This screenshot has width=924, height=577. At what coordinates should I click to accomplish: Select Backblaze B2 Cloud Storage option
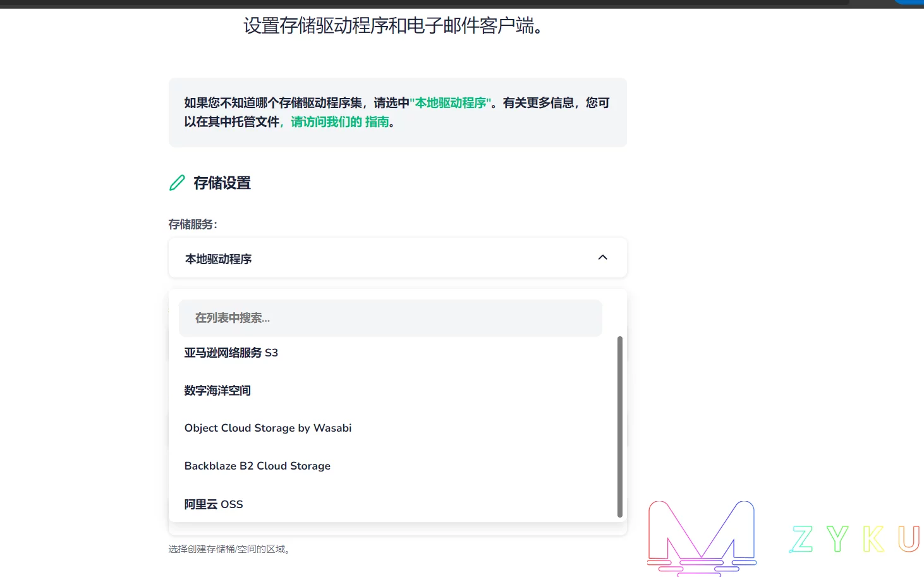coord(257,466)
